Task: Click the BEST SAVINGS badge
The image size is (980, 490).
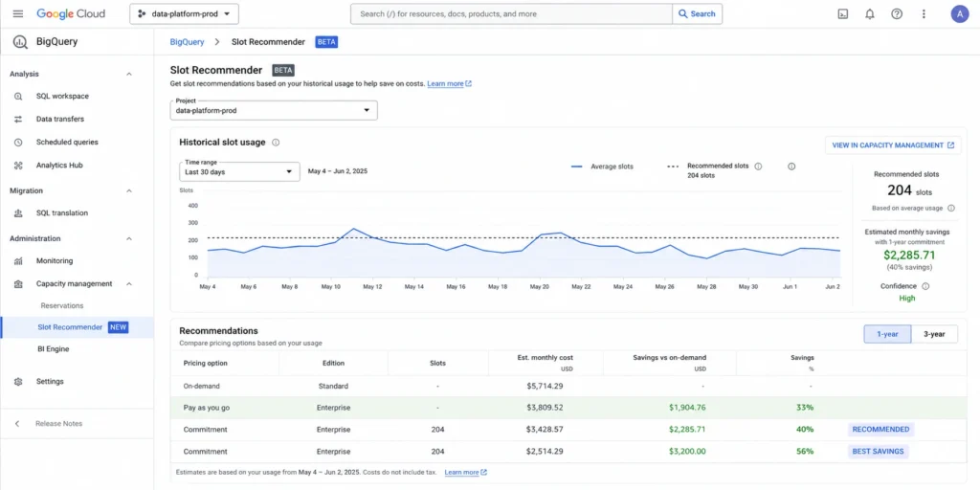Action: [x=879, y=452]
